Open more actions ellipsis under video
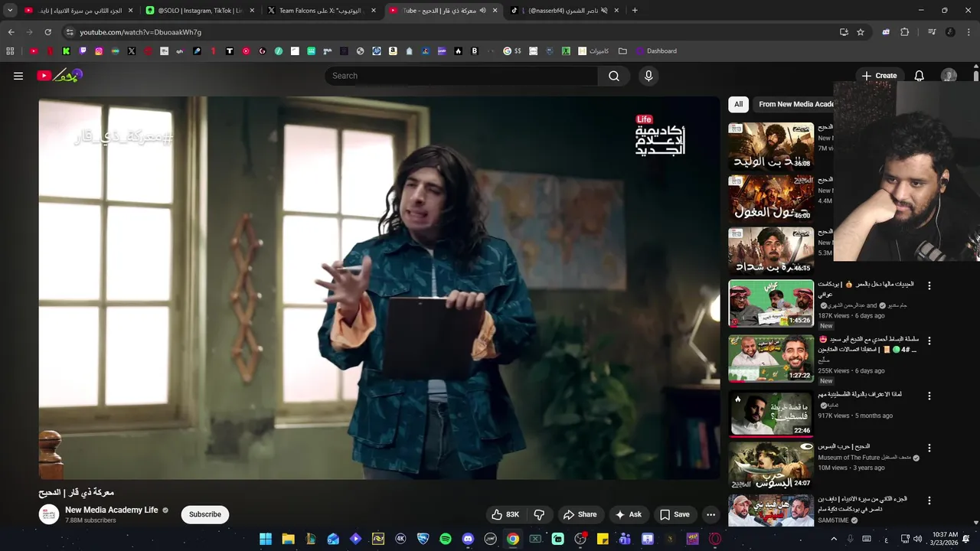 710,514
